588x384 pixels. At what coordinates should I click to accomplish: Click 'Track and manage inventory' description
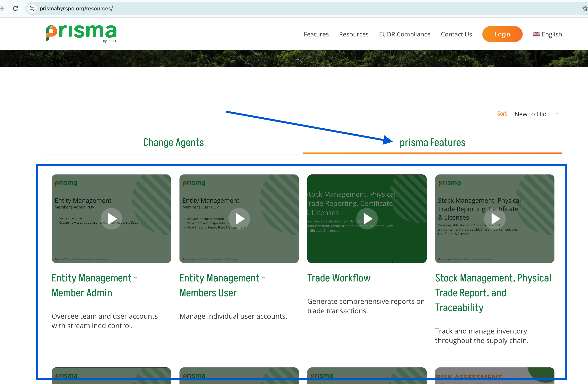click(482, 336)
